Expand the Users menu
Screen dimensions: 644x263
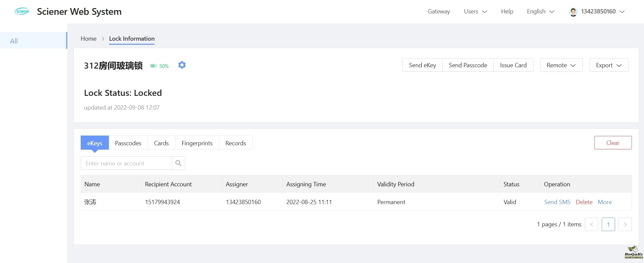tap(475, 11)
